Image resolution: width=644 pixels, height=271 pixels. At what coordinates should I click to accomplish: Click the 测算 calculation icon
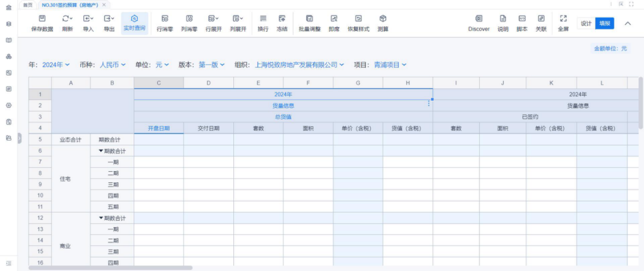pyautogui.click(x=383, y=19)
